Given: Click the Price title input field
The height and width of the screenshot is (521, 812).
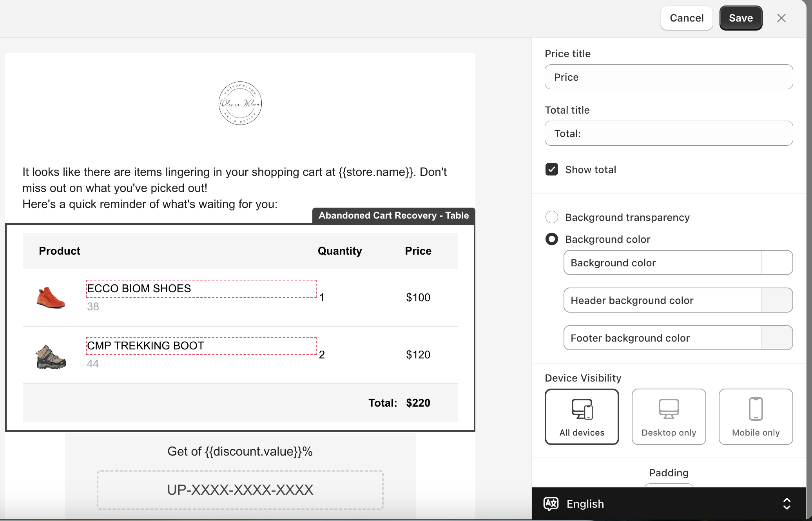Looking at the screenshot, I should point(669,77).
